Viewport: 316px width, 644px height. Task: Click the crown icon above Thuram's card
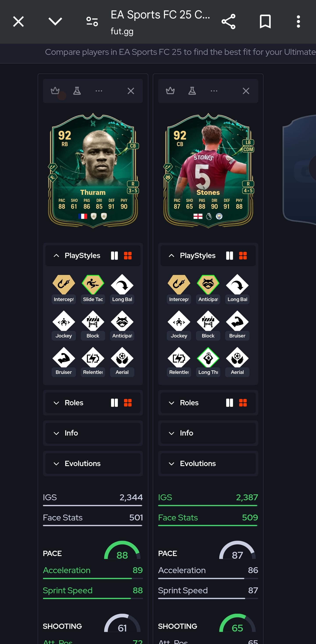point(55,91)
